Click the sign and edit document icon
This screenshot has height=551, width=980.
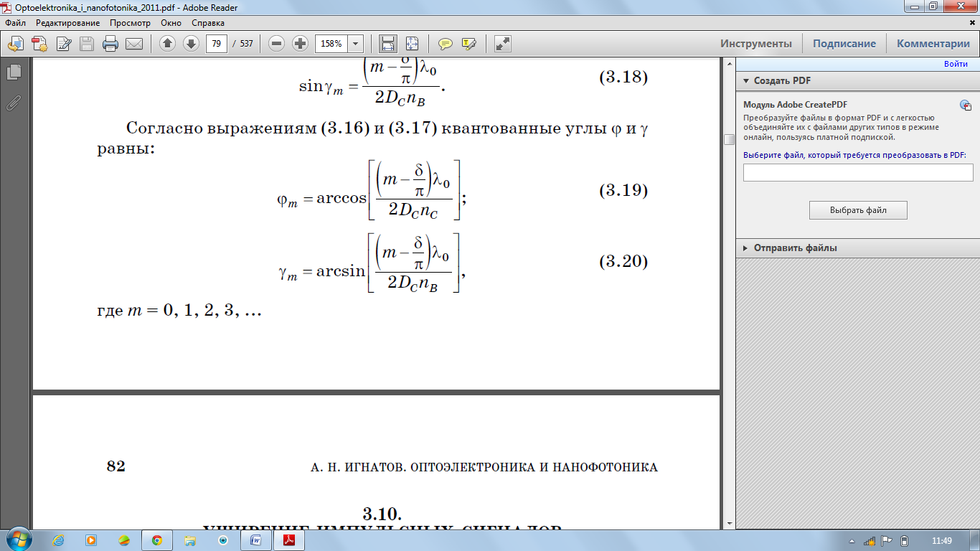(63, 44)
